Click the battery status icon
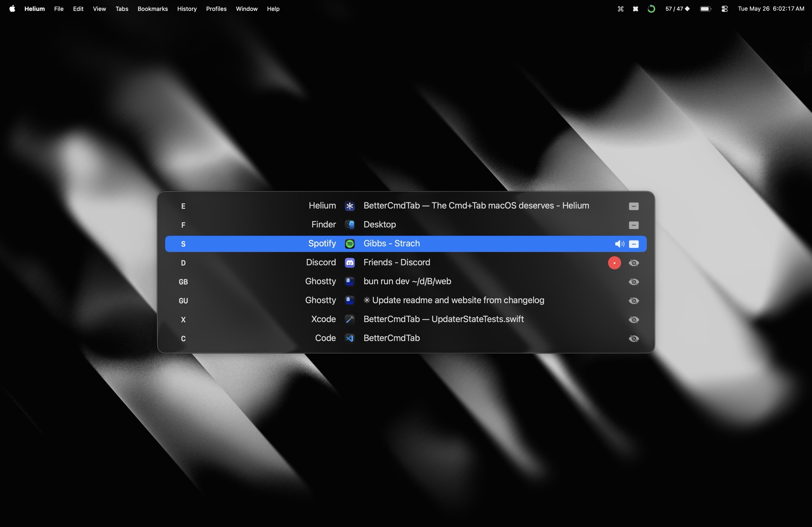The height and width of the screenshot is (527, 812). tap(706, 9)
